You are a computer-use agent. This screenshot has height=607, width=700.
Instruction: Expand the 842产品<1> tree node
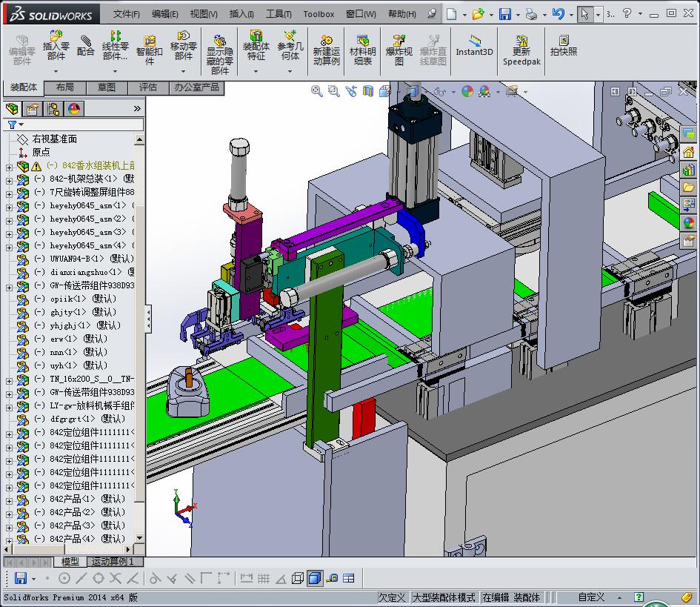tap(9, 501)
